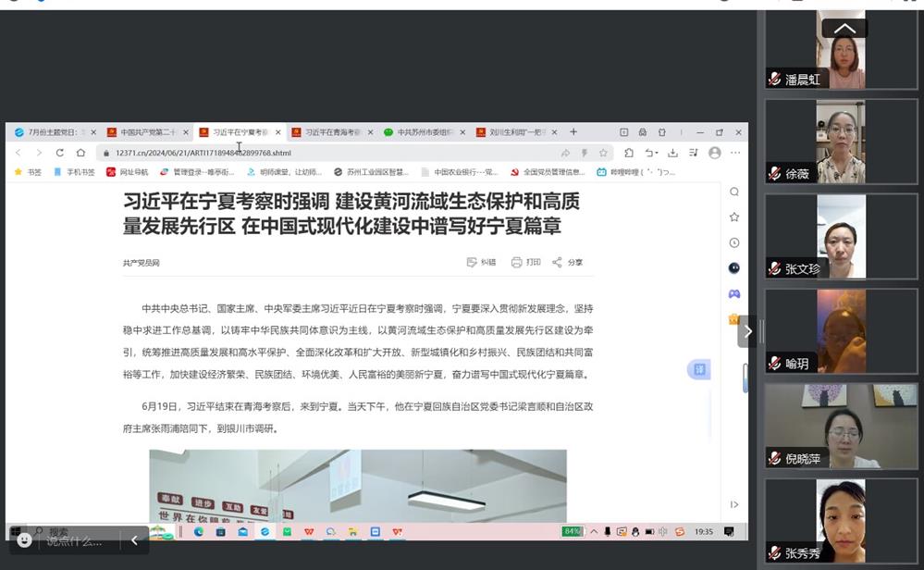Viewport: 924px width, 570px height.
Task: Click the floating translate button on the article
Action: [699, 369]
